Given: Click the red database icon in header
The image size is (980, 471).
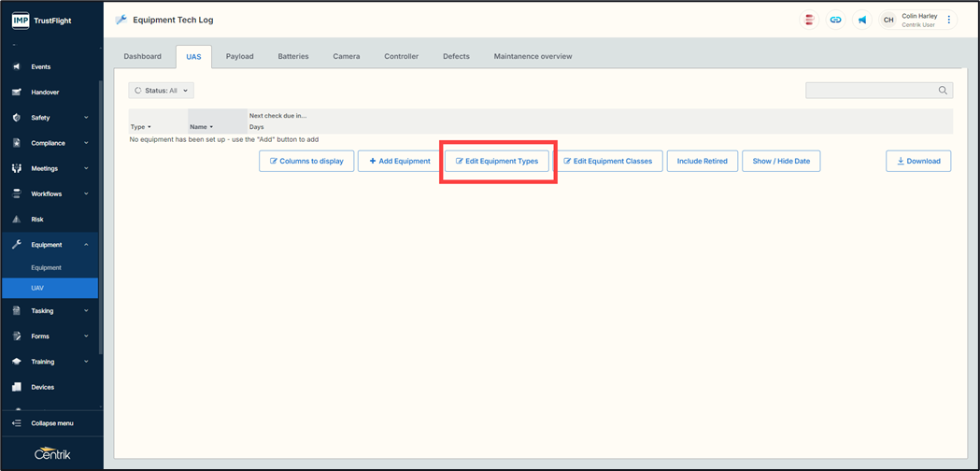Looking at the screenshot, I should pyautogui.click(x=809, y=20).
